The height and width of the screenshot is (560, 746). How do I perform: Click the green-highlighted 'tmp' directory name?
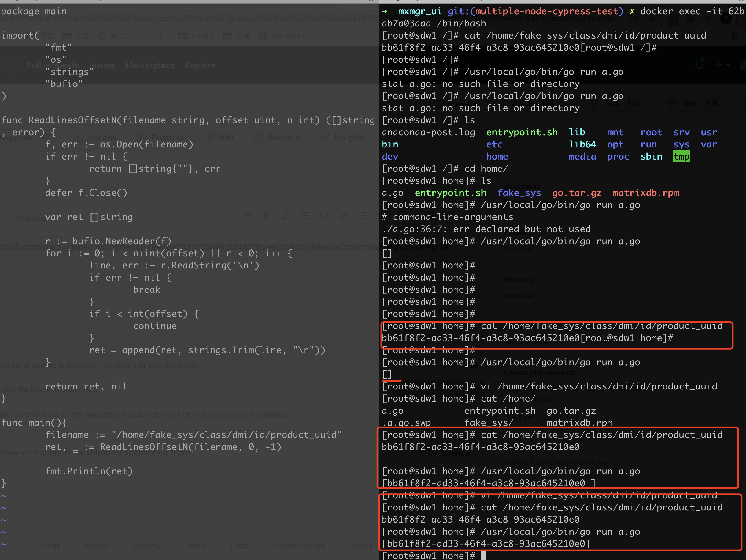pos(681,157)
